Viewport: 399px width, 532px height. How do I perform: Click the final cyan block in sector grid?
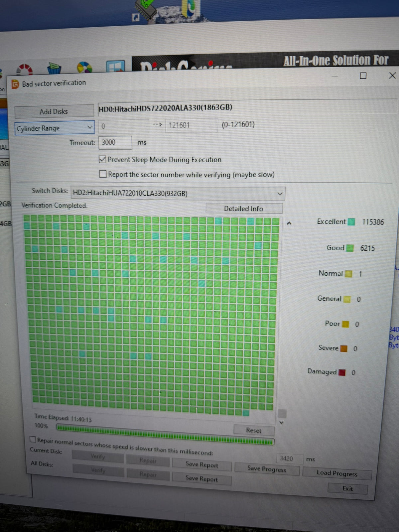[246, 413]
